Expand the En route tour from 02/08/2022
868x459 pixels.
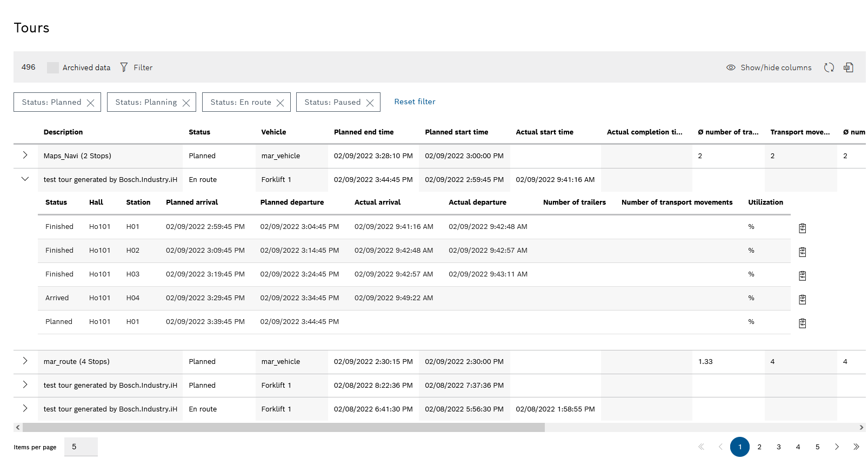click(25, 408)
